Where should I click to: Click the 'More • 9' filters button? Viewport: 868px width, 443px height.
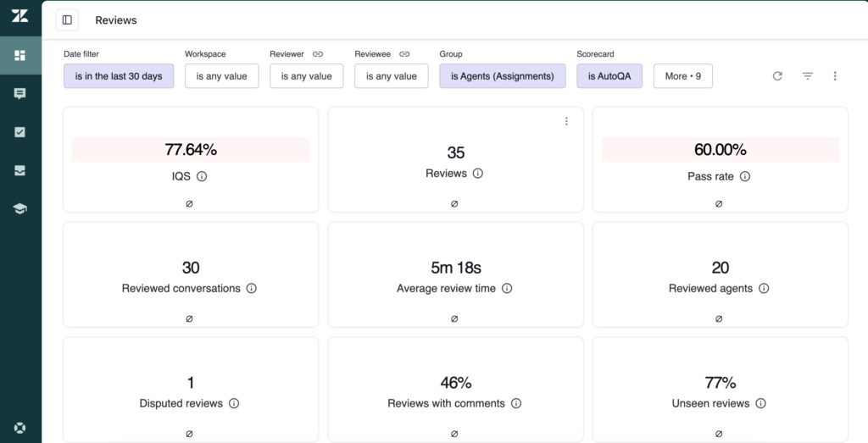pyautogui.click(x=682, y=76)
